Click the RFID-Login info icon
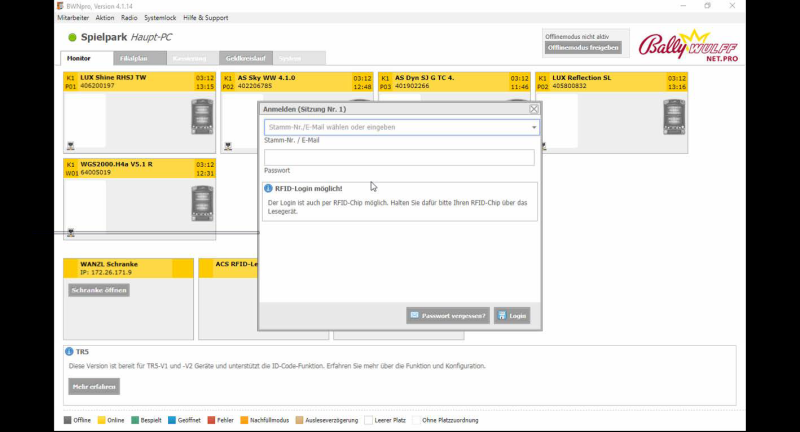The width and height of the screenshot is (800, 432). tap(268, 188)
